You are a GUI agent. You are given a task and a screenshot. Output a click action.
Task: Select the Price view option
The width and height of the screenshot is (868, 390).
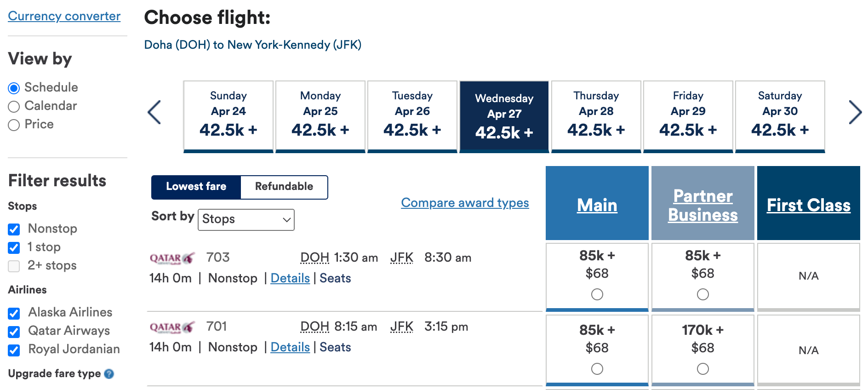[13, 124]
